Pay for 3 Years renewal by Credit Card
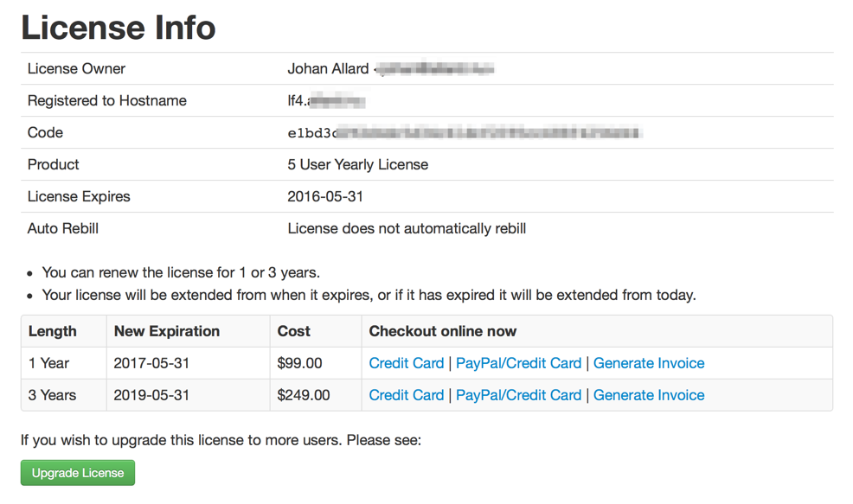Screen dimensions: 853x504 [406, 395]
